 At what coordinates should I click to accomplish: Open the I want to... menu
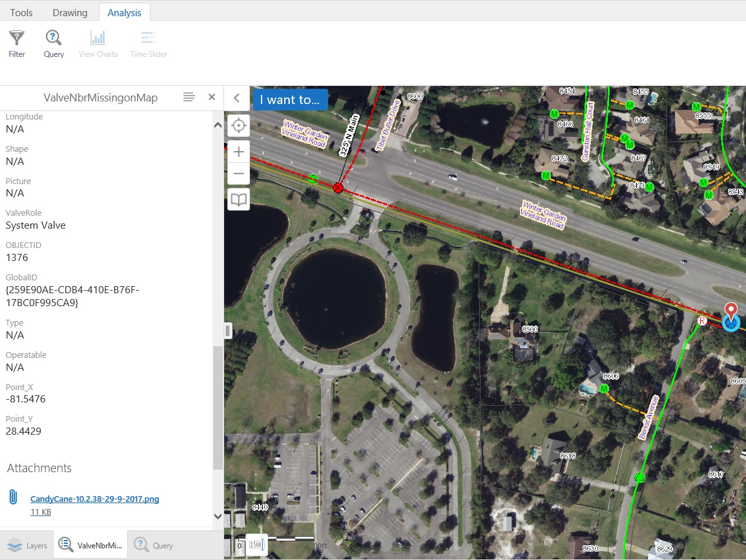click(290, 99)
